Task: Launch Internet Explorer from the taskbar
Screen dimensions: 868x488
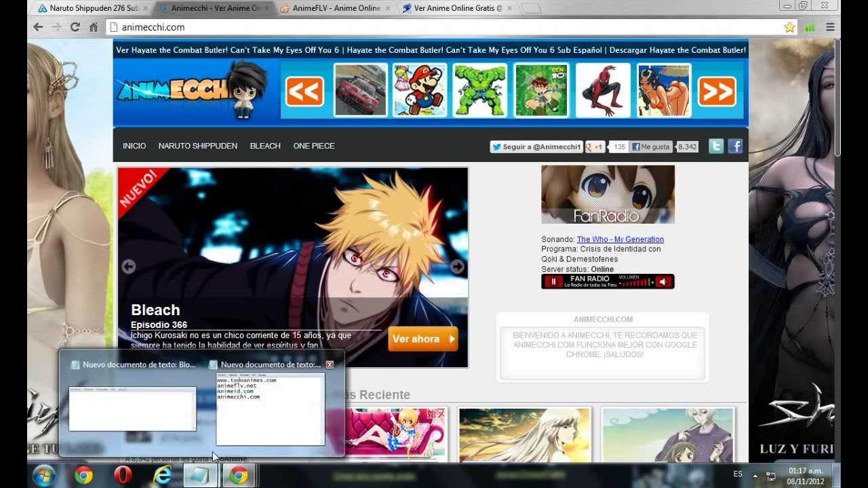Action: (x=162, y=476)
